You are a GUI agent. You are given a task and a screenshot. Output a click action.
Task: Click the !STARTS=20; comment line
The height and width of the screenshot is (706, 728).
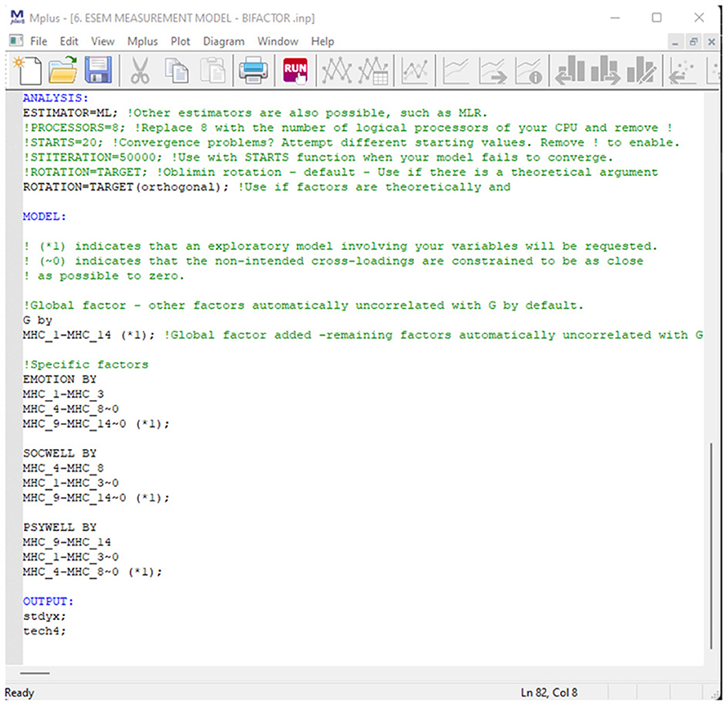click(352, 143)
